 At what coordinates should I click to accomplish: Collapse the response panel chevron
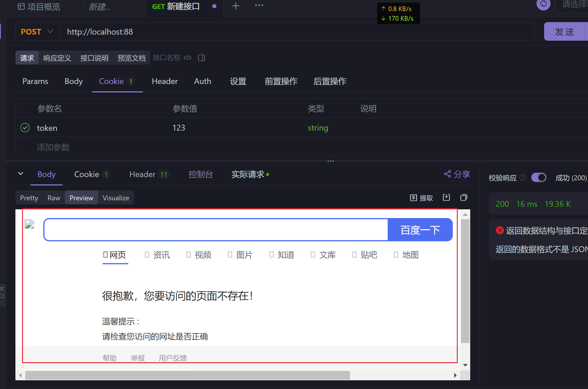pos(21,174)
